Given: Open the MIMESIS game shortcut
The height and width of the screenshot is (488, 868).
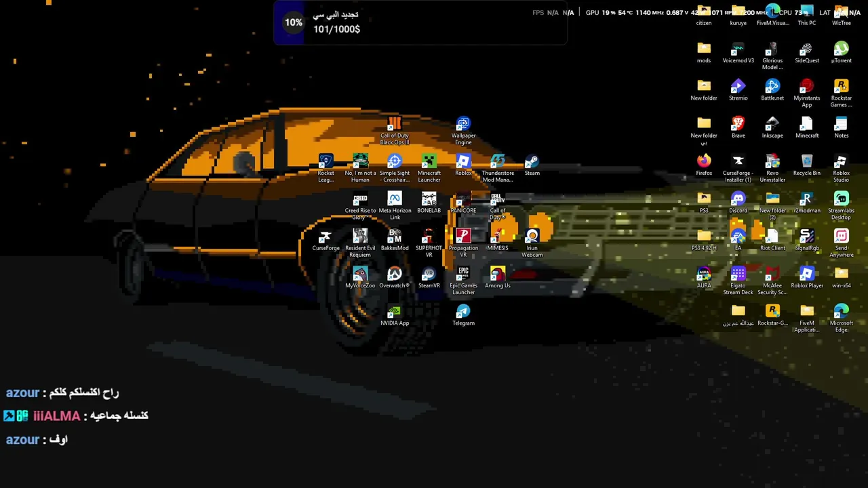Looking at the screenshot, I should pos(498,240).
